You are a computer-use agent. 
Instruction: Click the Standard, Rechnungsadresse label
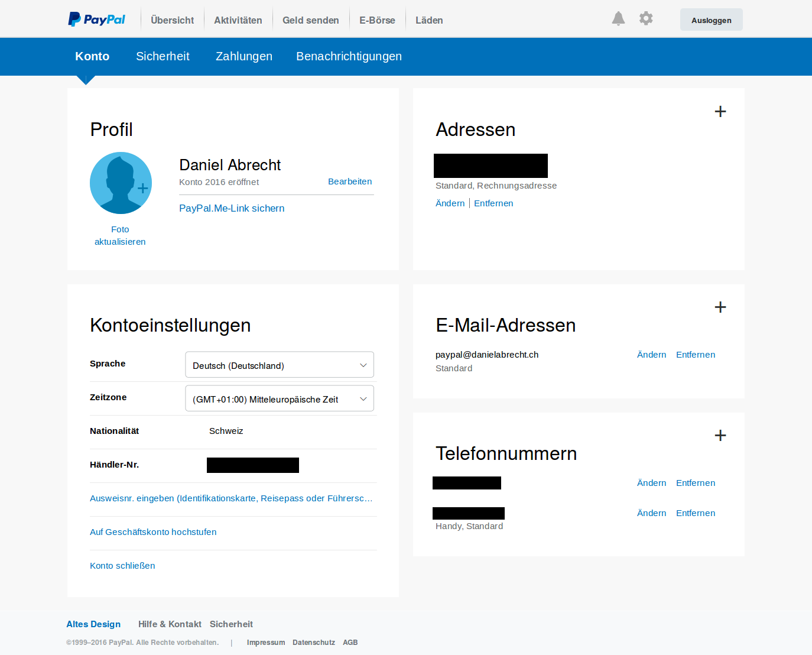[496, 186]
